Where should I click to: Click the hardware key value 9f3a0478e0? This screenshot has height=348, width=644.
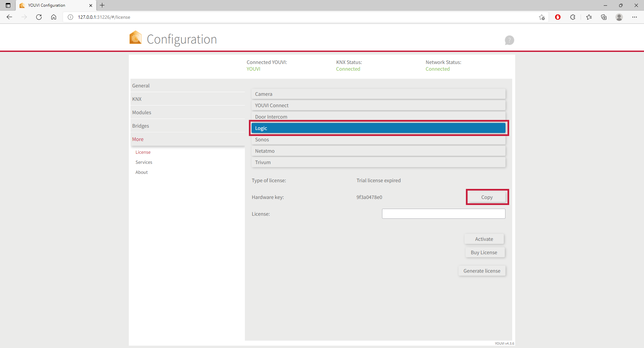pos(369,197)
